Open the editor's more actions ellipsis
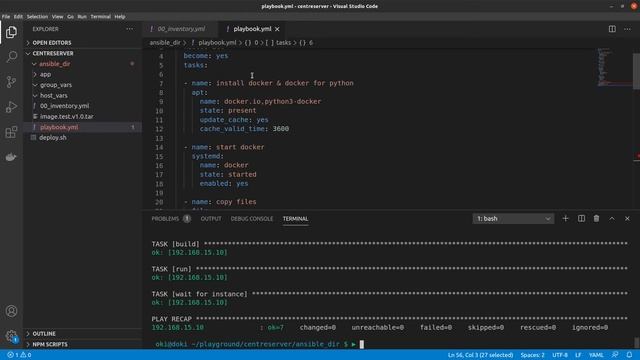 coord(627,29)
